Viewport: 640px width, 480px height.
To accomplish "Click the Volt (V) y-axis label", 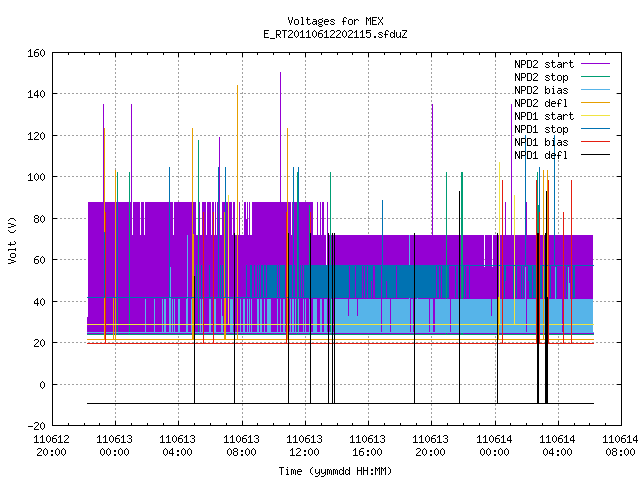I will coord(13,241).
